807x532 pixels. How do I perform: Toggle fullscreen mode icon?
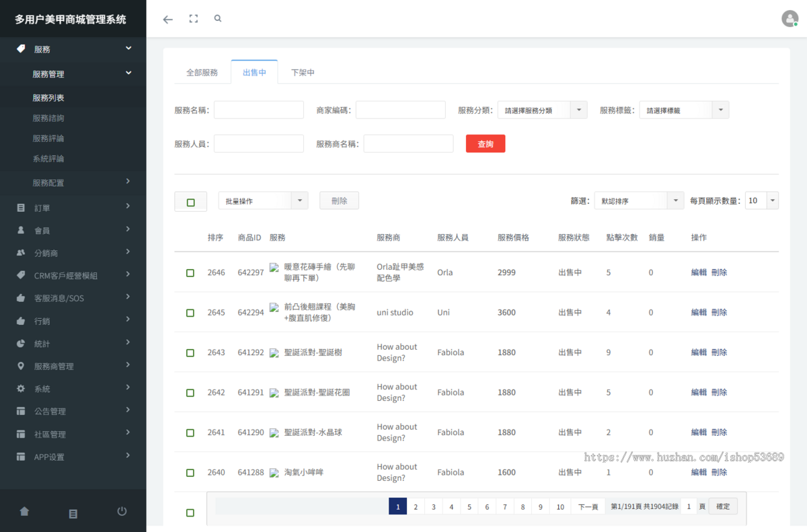coord(194,19)
